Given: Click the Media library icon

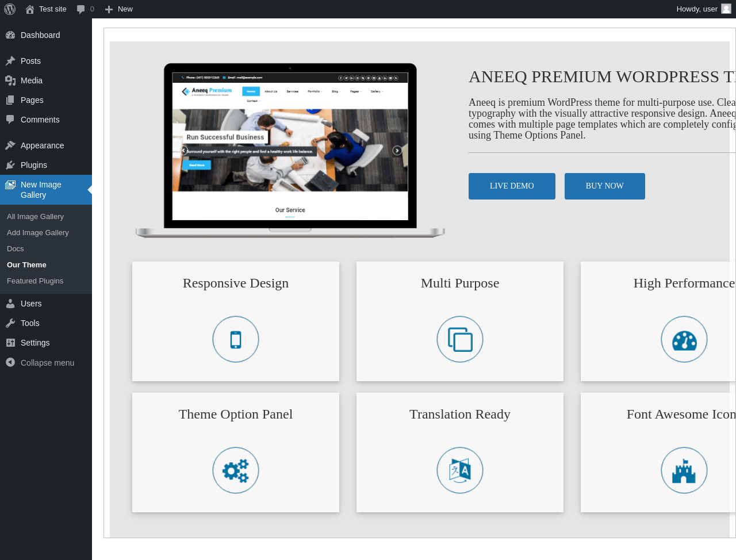Looking at the screenshot, I should 10,80.
